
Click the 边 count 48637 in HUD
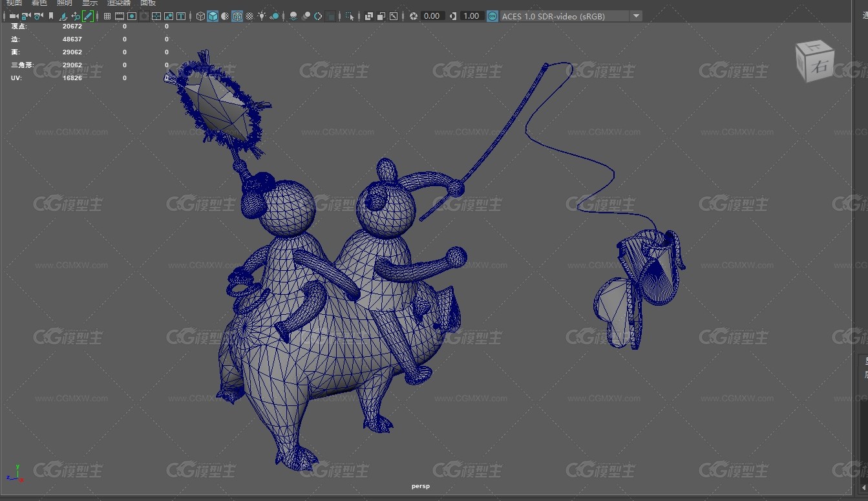point(72,39)
